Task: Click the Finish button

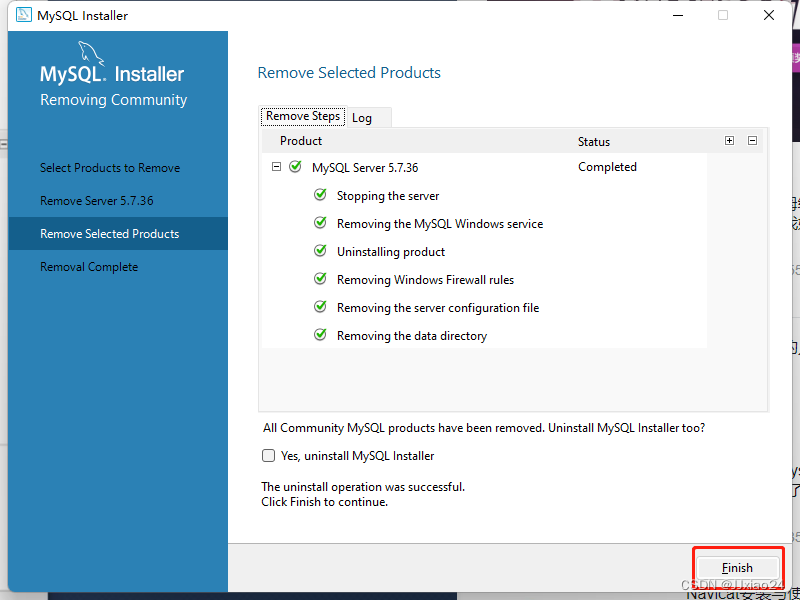Action: click(x=737, y=567)
